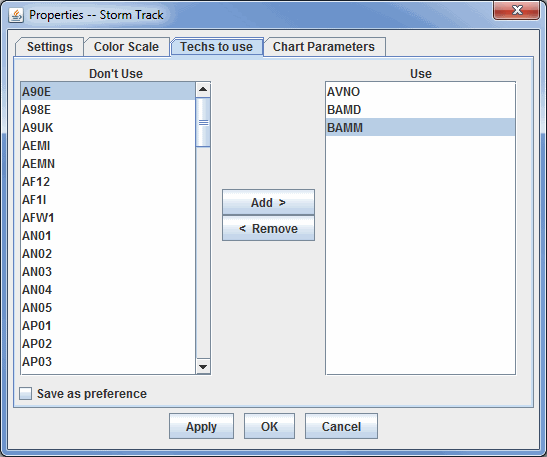
Task: Select AN03 in the Don't Use list
Action: [x=108, y=271]
